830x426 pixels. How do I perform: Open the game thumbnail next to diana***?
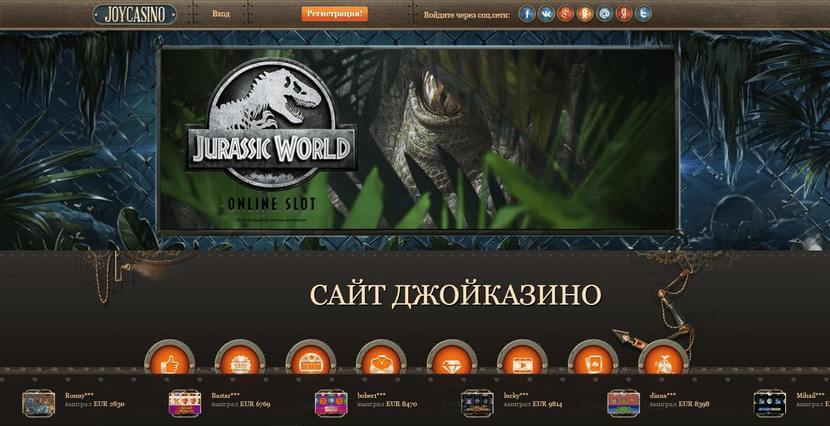pyautogui.click(x=623, y=403)
